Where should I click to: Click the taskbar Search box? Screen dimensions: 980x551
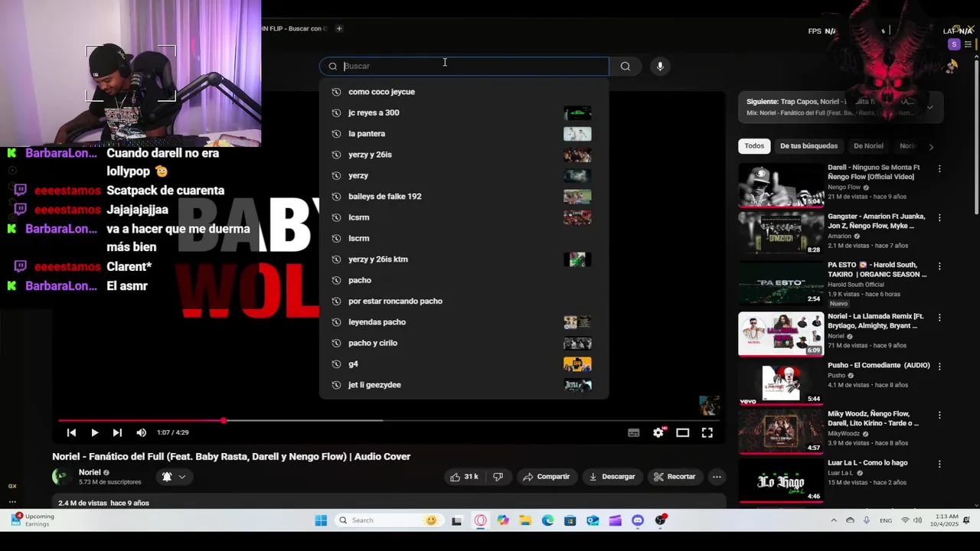[x=389, y=520]
